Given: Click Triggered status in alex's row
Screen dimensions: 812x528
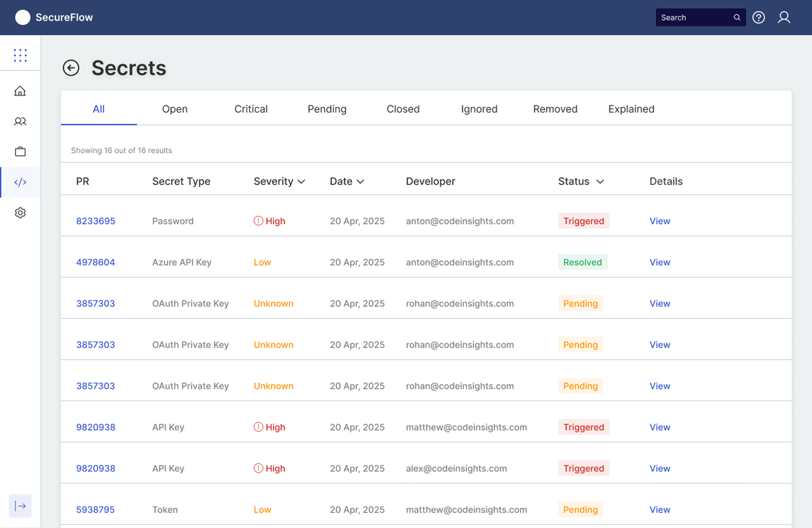Looking at the screenshot, I should coord(584,468).
